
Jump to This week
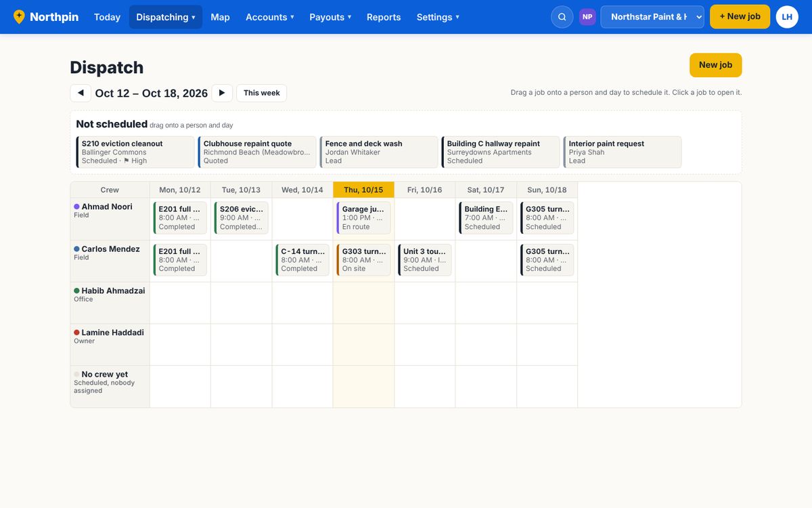tap(261, 93)
